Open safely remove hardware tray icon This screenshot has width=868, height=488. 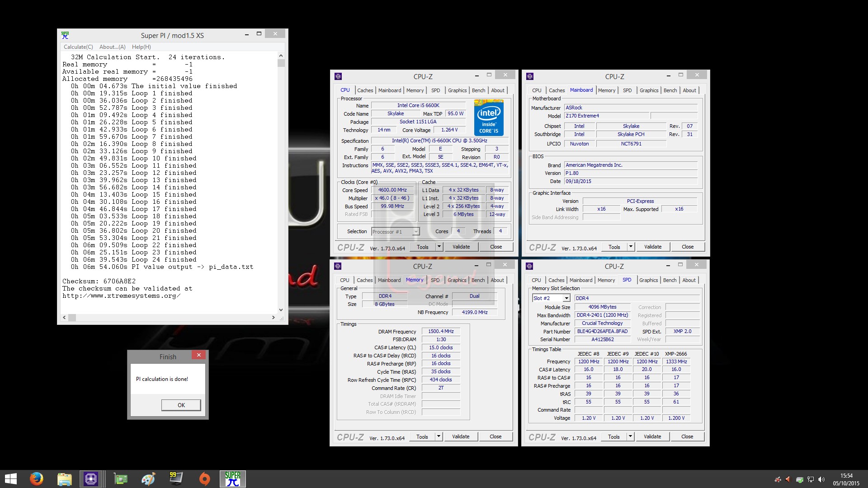(799, 479)
